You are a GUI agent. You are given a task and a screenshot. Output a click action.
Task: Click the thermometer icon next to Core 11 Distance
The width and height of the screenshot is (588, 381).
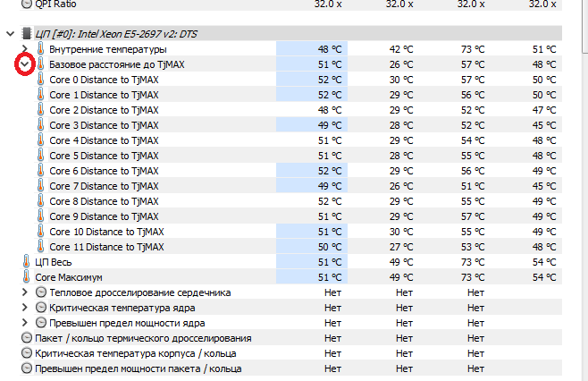pos(40,247)
